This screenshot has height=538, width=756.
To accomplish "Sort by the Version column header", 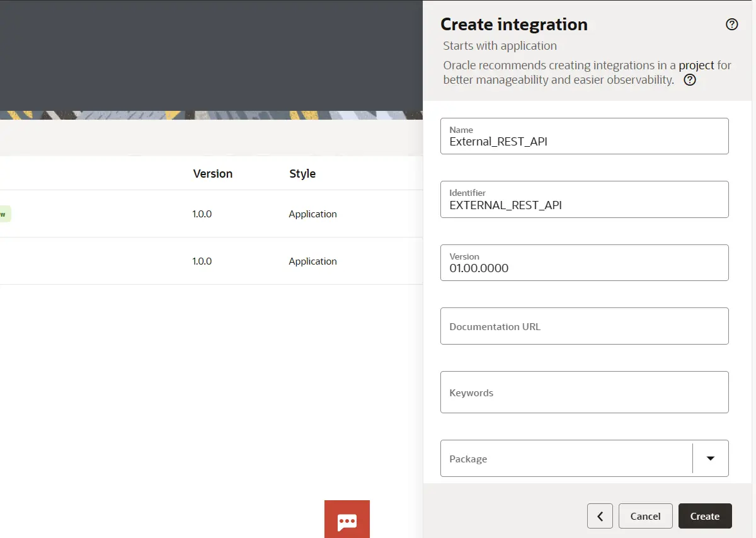I will [x=212, y=174].
